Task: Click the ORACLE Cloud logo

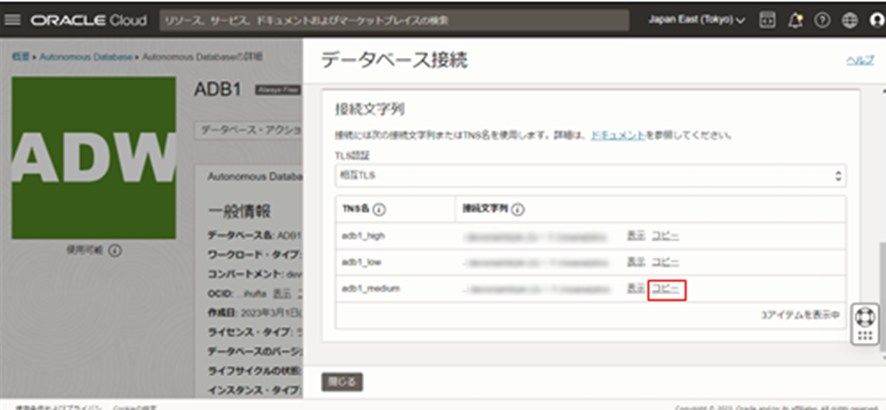Action: click(x=89, y=20)
